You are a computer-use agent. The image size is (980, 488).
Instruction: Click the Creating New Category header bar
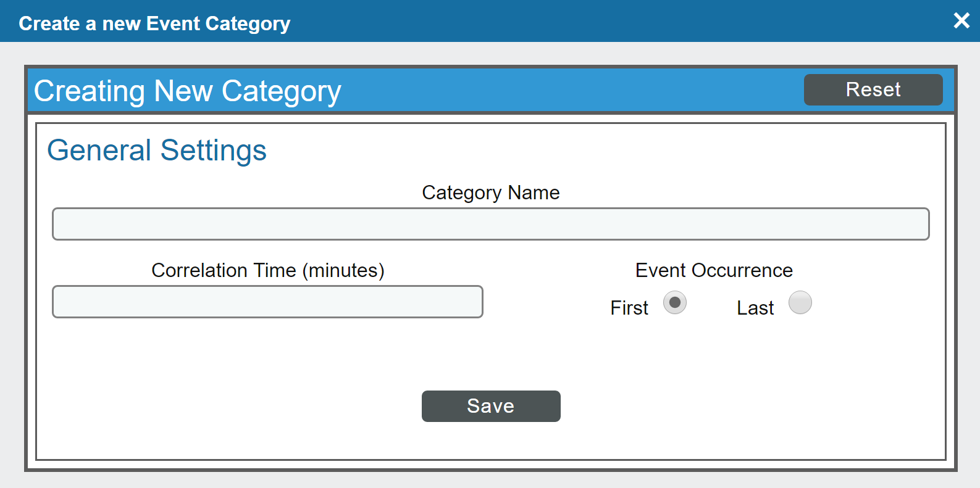pyautogui.click(x=188, y=91)
